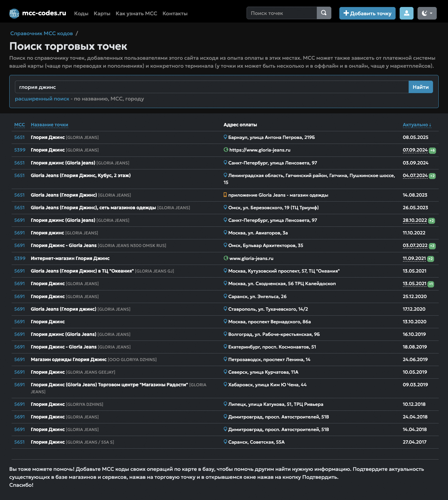Click the +1 badge next to 13.05.2021

click(x=431, y=284)
